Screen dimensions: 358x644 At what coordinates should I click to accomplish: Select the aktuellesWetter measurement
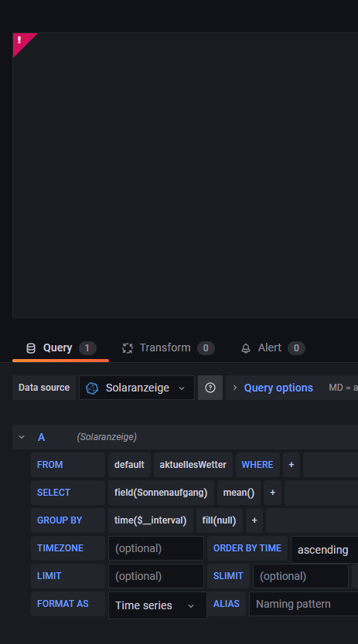tap(193, 465)
